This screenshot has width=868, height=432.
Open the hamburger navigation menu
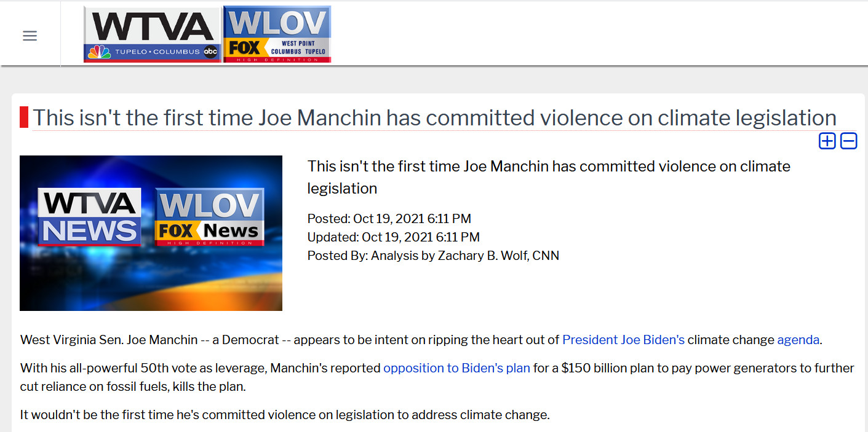tap(30, 36)
